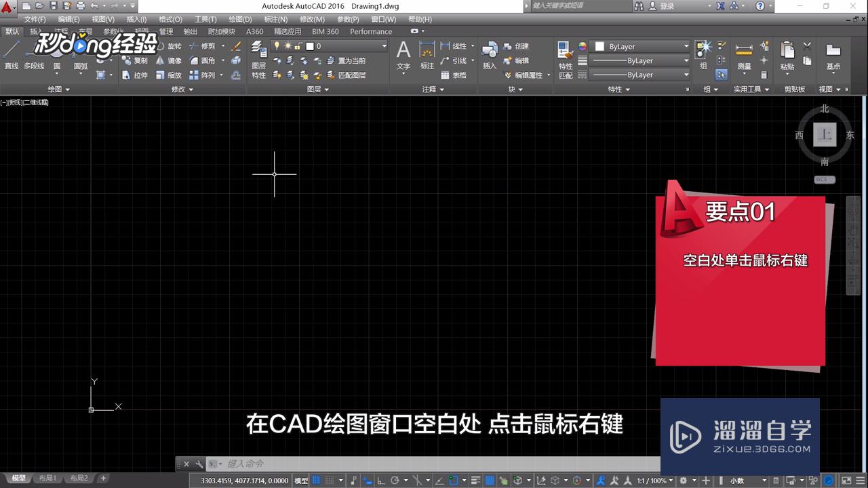Open the Layer Properties (图层特性) manager

click(258, 60)
